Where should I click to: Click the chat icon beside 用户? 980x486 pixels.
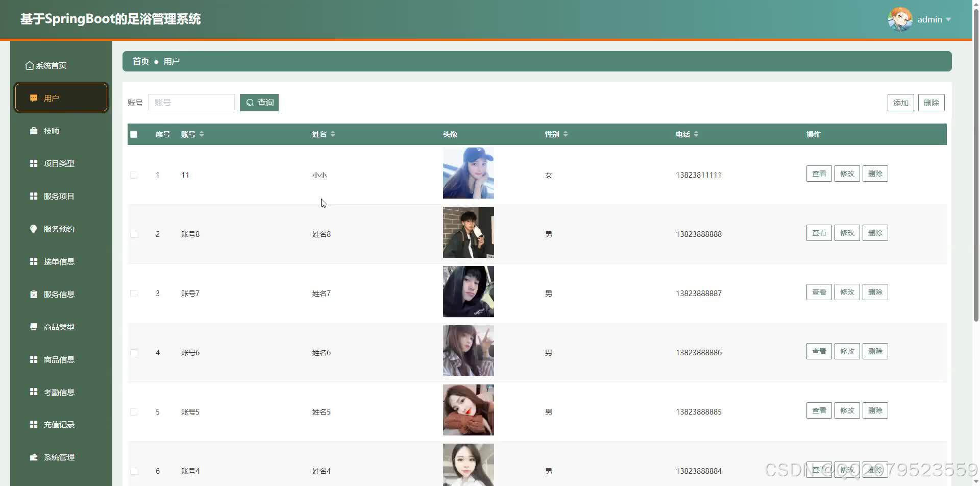click(34, 98)
